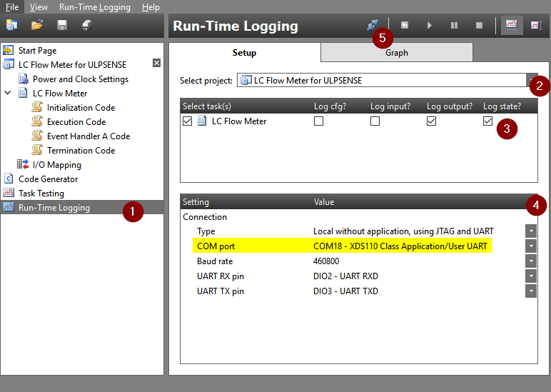Click the Connection group label
Screen dimensions: 551x392
pyautogui.click(x=205, y=217)
